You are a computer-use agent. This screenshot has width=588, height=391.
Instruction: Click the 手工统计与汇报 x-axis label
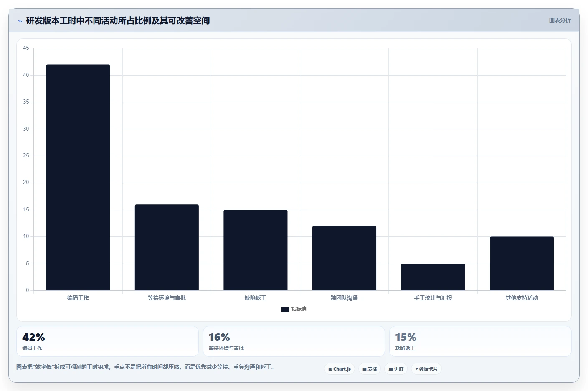pos(433,298)
